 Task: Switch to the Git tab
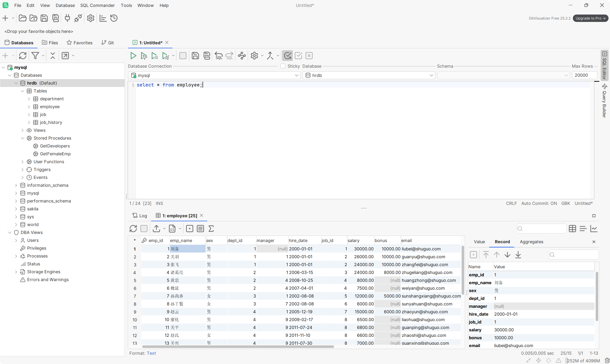point(107,43)
